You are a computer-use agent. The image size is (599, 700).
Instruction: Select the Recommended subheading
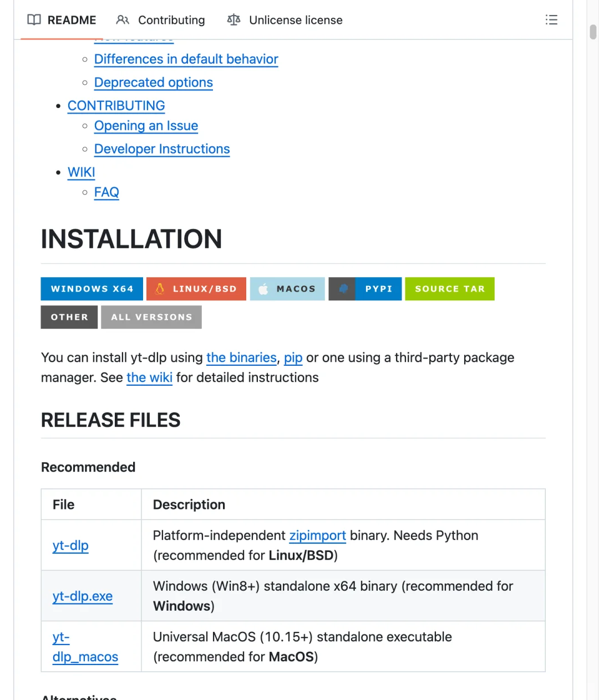88,467
